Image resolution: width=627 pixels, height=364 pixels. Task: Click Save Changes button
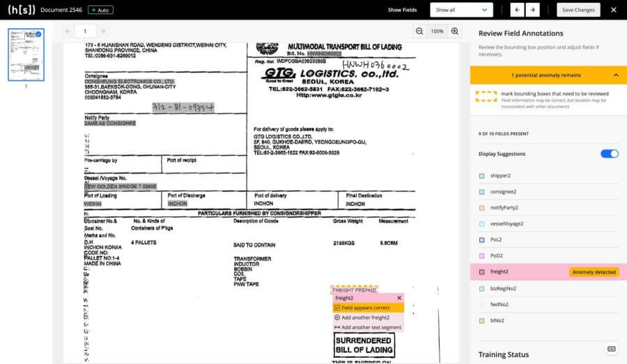[x=578, y=10]
